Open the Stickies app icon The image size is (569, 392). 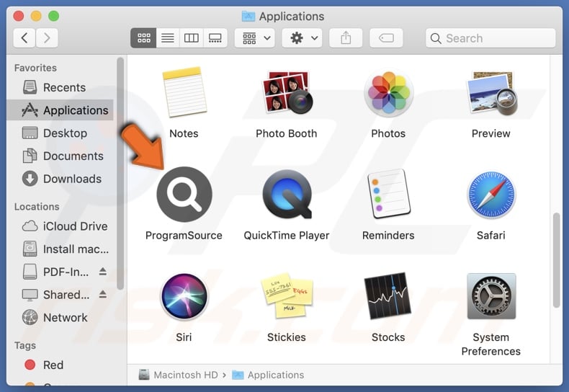(x=287, y=296)
